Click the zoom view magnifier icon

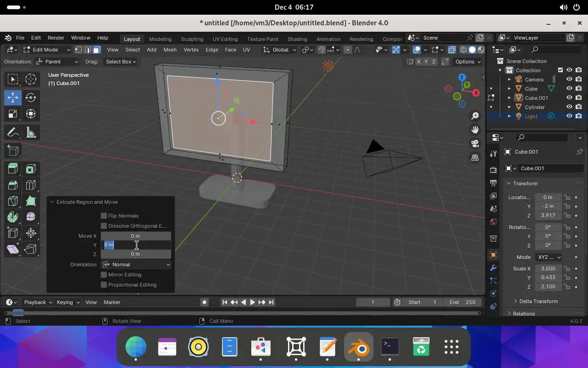coord(475,116)
